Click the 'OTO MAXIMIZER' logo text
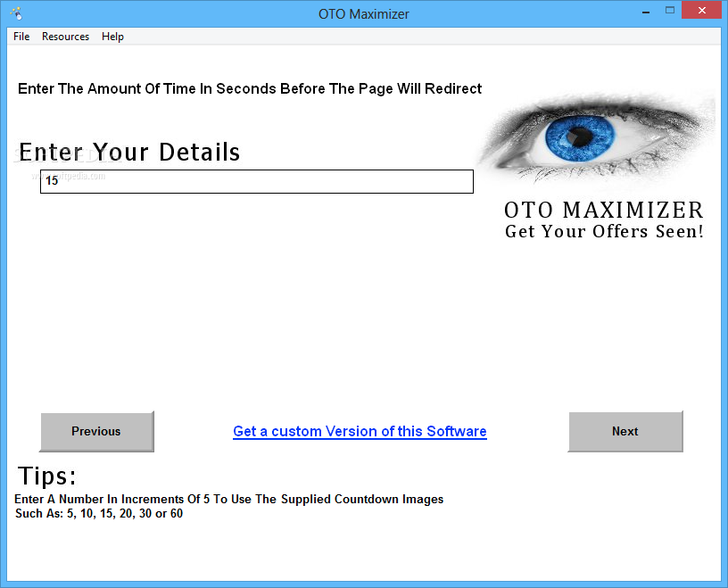The width and height of the screenshot is (728, 588). click(604, 210)
